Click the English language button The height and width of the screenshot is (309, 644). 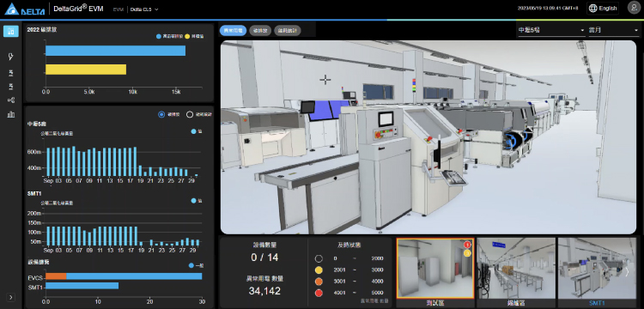(x=603, y=9)
